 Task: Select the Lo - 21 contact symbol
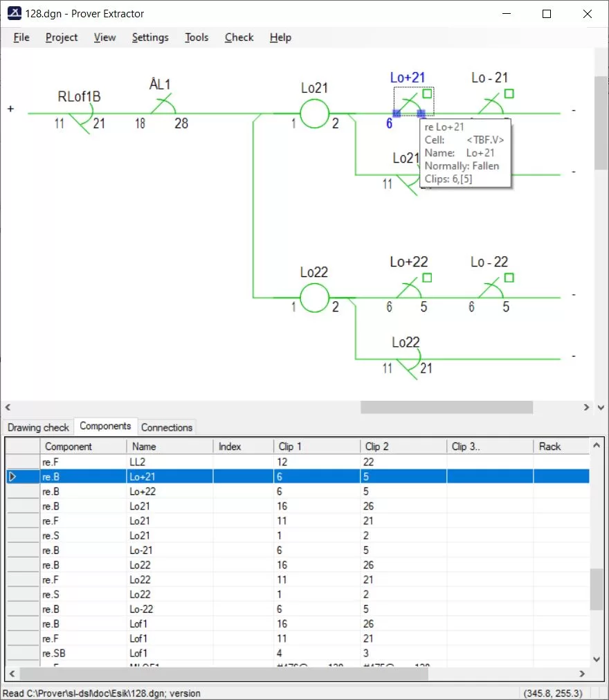pos(491,104)
